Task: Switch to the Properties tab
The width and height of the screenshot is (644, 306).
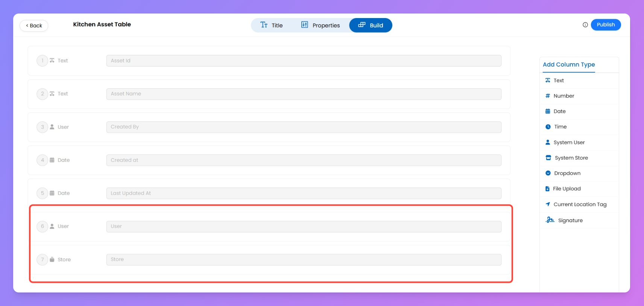Action: tap(320, 25)
